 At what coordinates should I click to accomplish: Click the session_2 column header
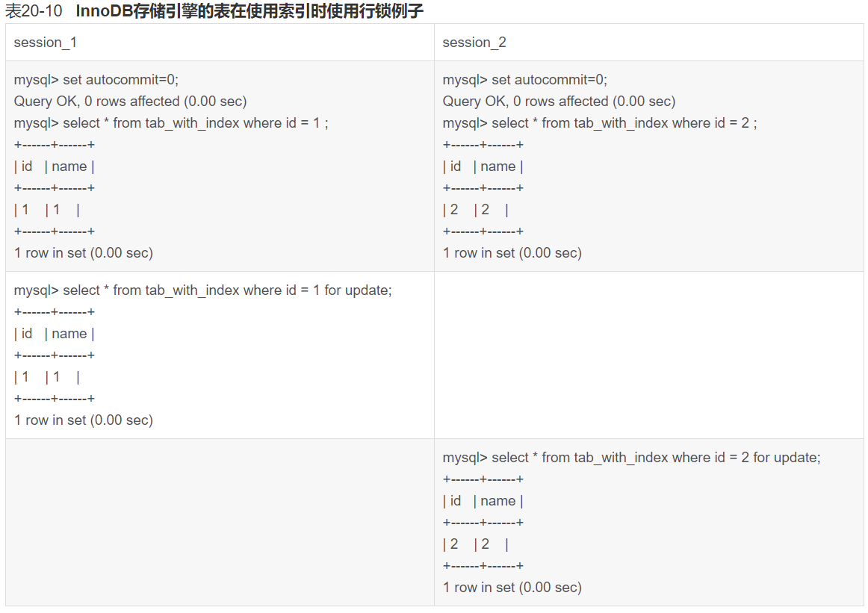click(474, 43)
